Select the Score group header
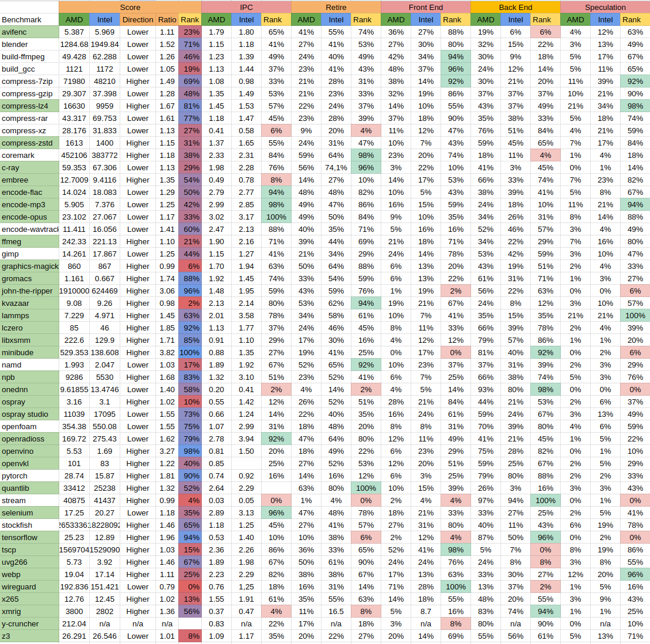 pyautogui.click(x=130, y=7)
